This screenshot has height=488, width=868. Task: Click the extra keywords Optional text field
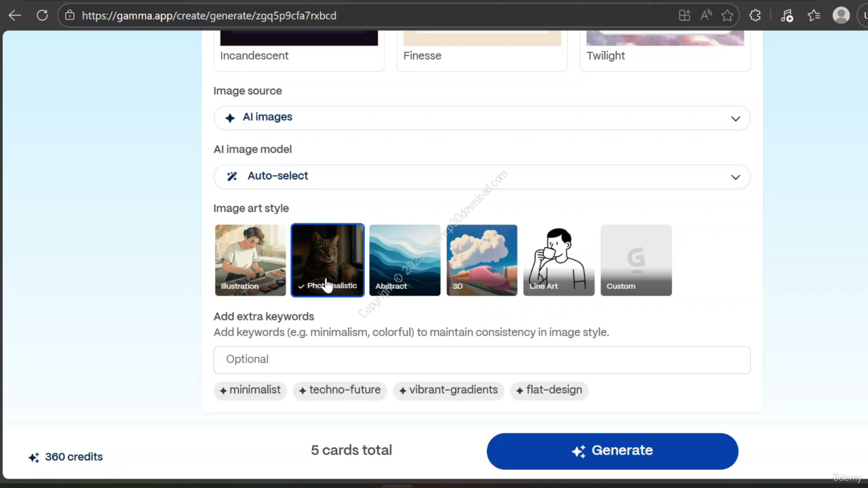(481, 360)
